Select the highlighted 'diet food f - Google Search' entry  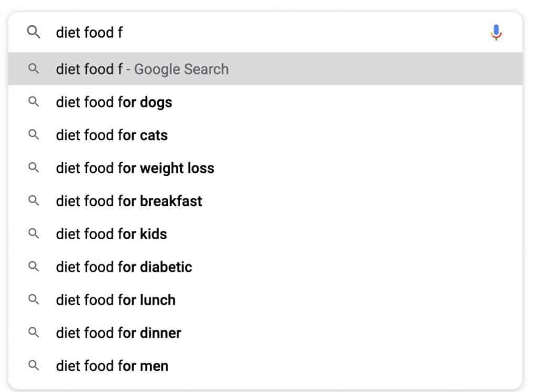pos(141,69)
